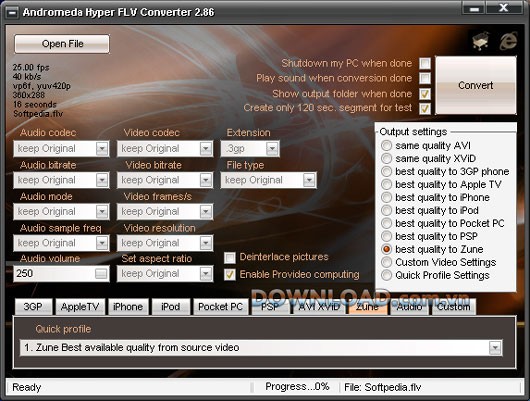The height and width of the screenshot is (401, 530).
Task: Click the Progress...0% status indicator
Action: pyautogui.click(x=297, y=387)
